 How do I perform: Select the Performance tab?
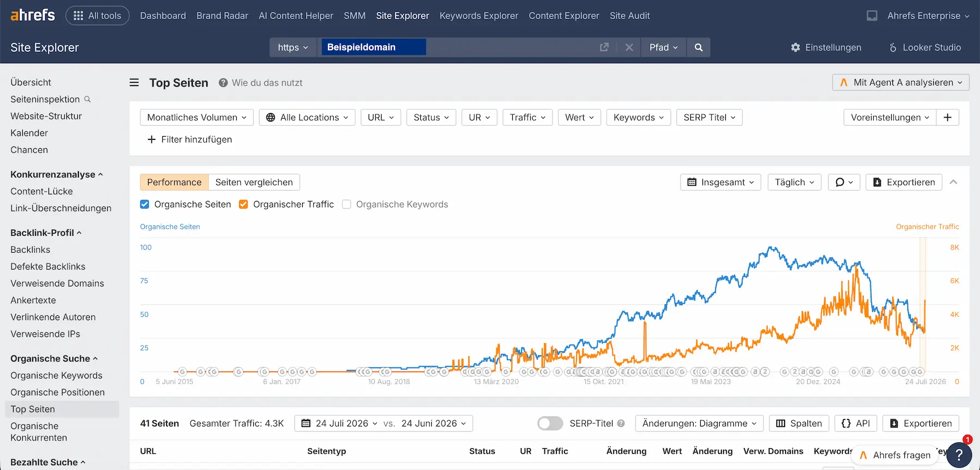(174, 182)
